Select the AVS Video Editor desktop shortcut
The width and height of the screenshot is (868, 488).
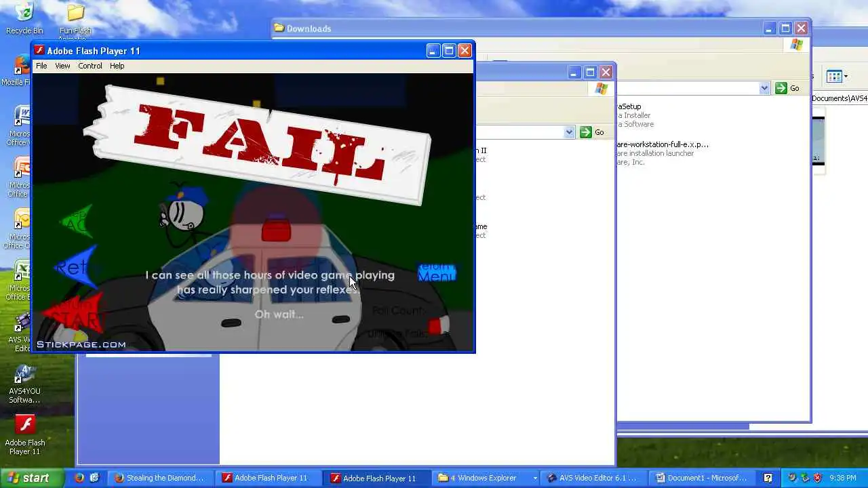tap(20, 333)
